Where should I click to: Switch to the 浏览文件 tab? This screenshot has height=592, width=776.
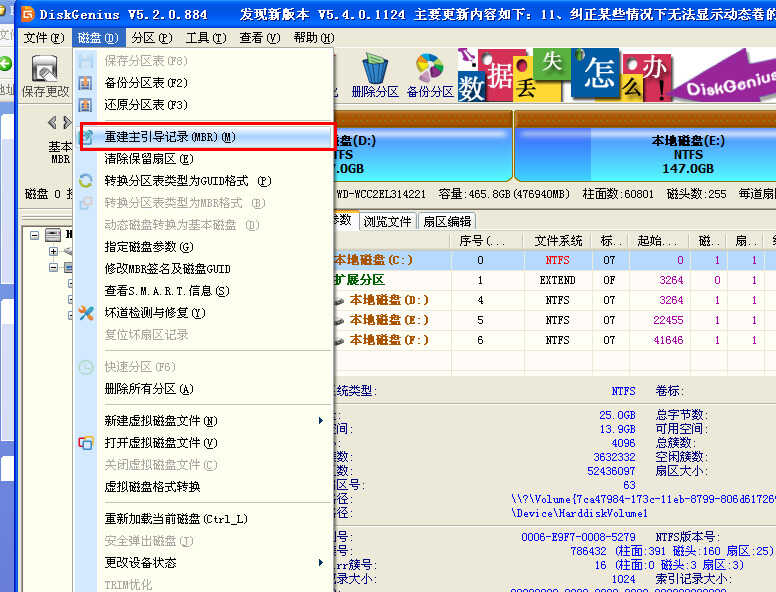(388, 221)
